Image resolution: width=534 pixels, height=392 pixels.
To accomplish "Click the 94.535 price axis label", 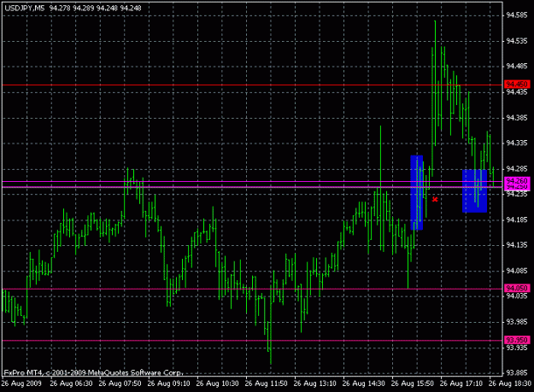I will pos(517,41).
